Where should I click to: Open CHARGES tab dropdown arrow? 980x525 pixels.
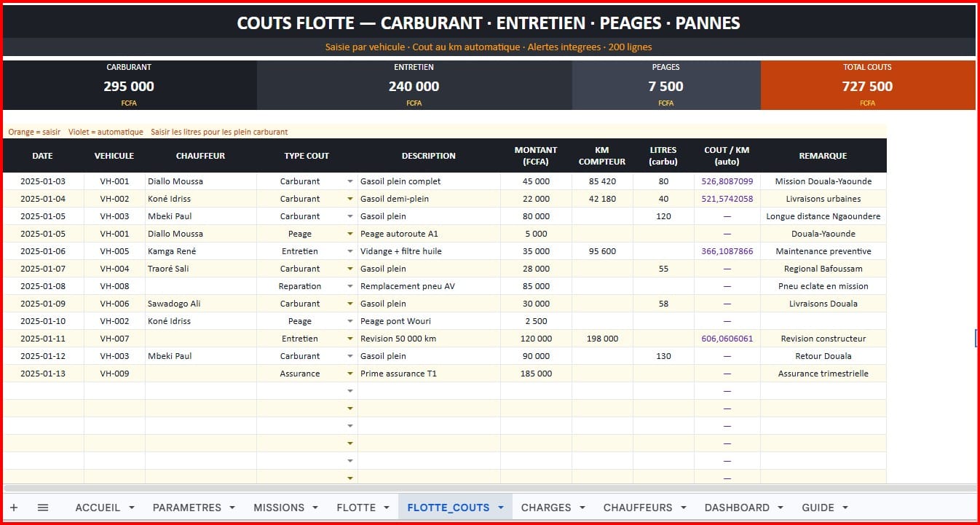(582, 508)
